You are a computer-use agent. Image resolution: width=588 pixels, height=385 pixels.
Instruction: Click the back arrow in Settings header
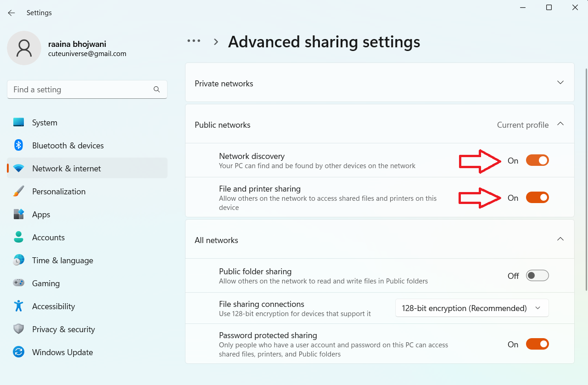[x=11, y=13]
